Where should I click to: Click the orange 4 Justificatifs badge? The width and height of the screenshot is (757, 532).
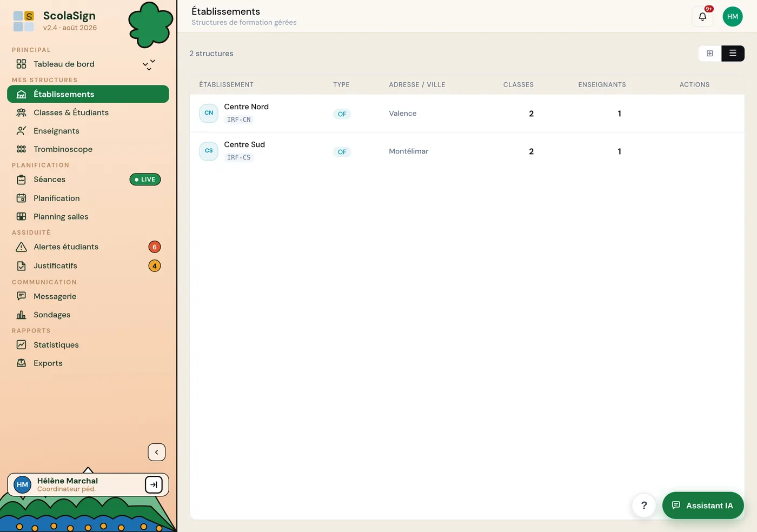pos(155,266)
